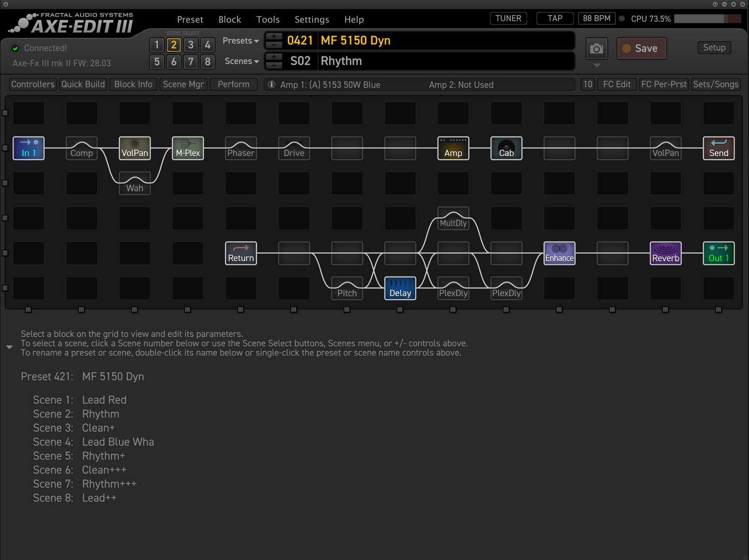Click the amp info icon
The width and height of the screenshot is (749, 560).
tap(271, 85)
